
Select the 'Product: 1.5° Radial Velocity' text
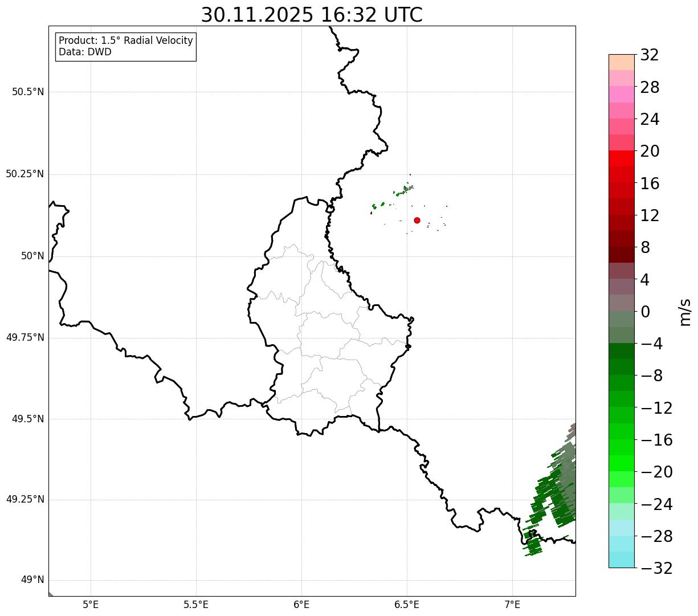click(x=126, y=41)
